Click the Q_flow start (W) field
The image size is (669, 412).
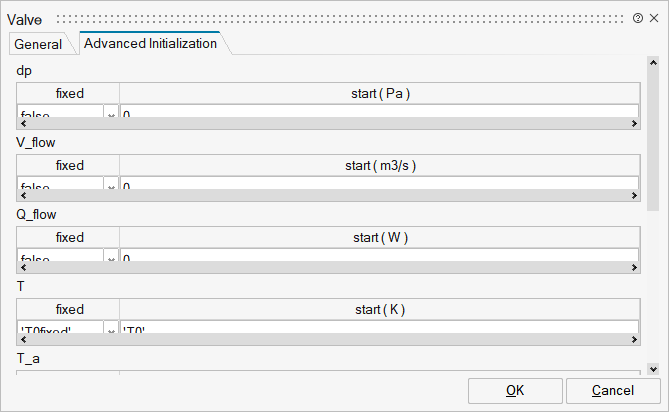click(379, 256)
